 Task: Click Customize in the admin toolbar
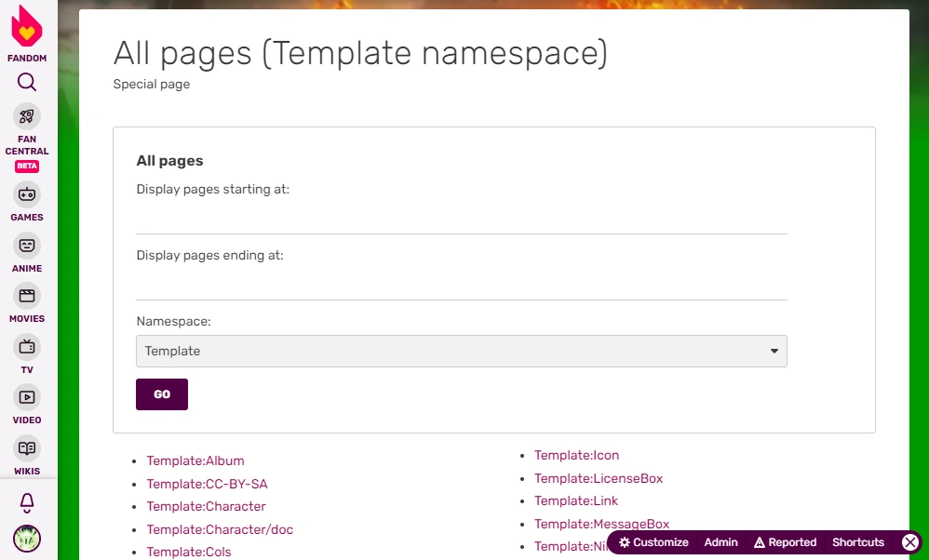tap(653, 542)
